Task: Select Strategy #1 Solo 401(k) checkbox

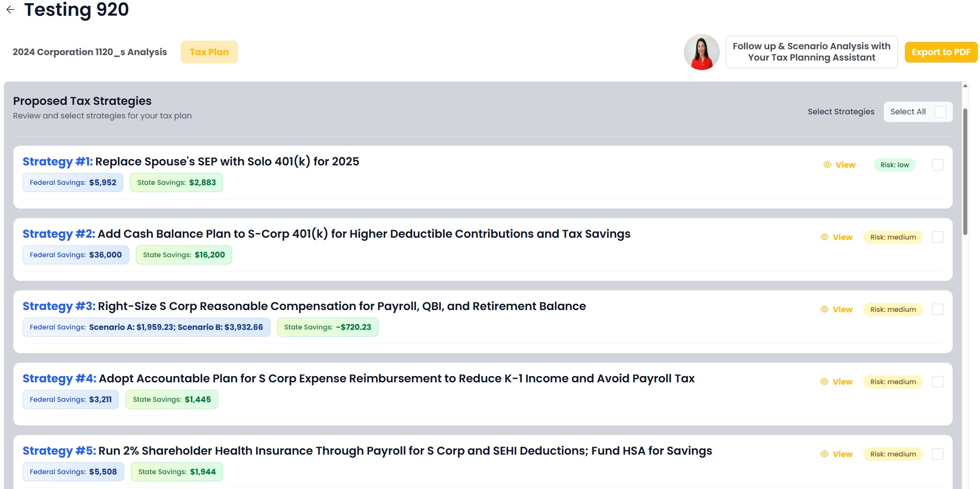Action: pyautogui.click(x=938, y=165)
